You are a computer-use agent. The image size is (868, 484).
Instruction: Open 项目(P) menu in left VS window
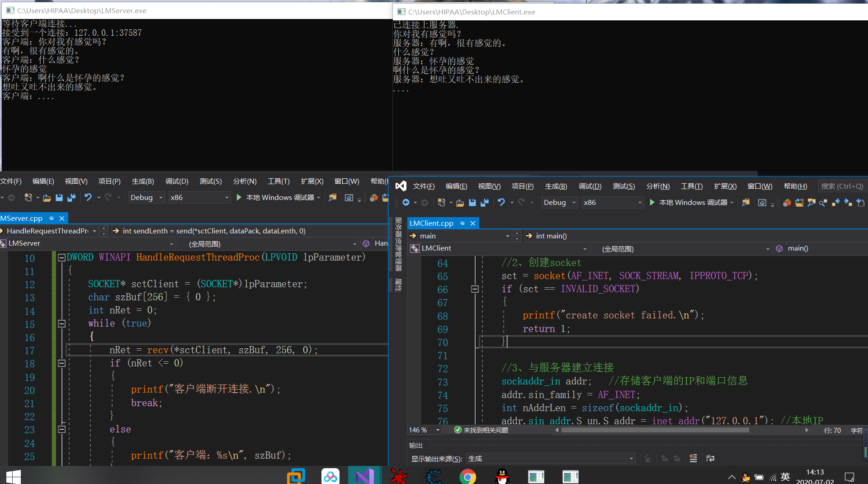(x=109, y=181)
